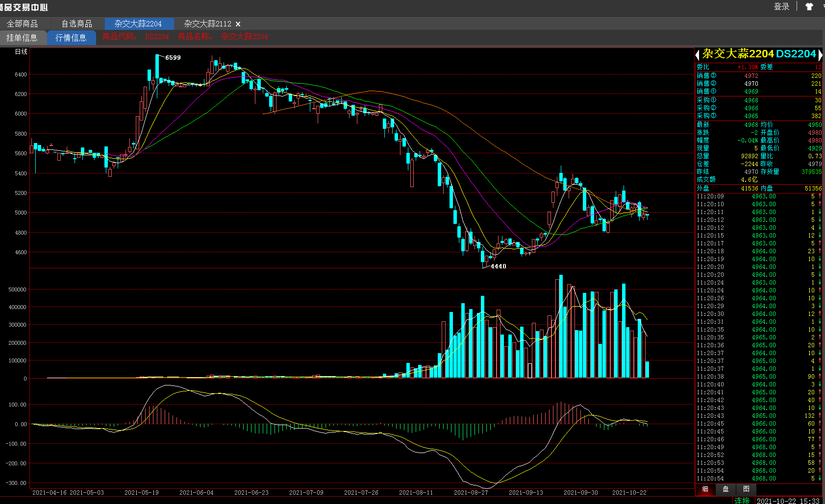This screenshot has width=825, height=504.
Task: Click the 量比 0.73 value
Action: [x=815, y=156]
